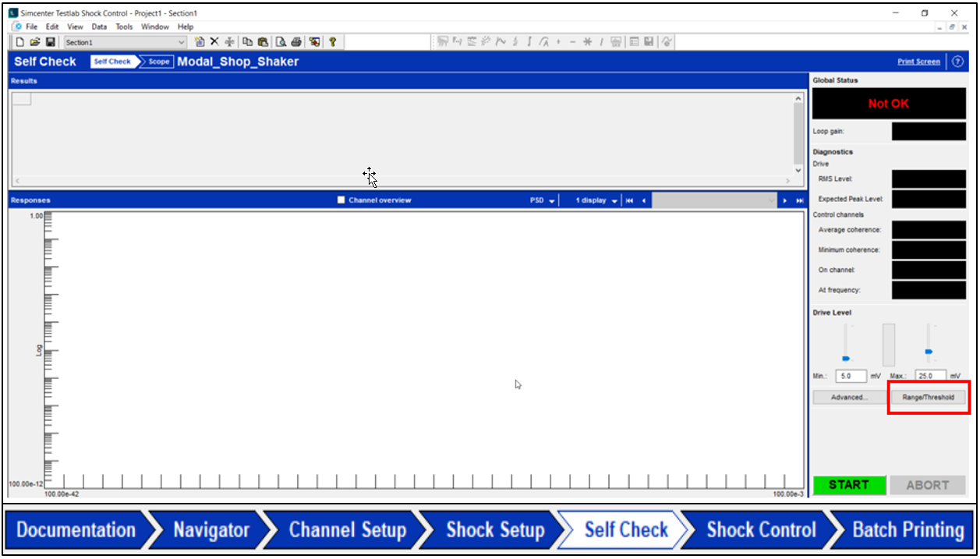The image size is (980, 559).
Task: Click the Max drive level input field
Action: pos(930,376)
